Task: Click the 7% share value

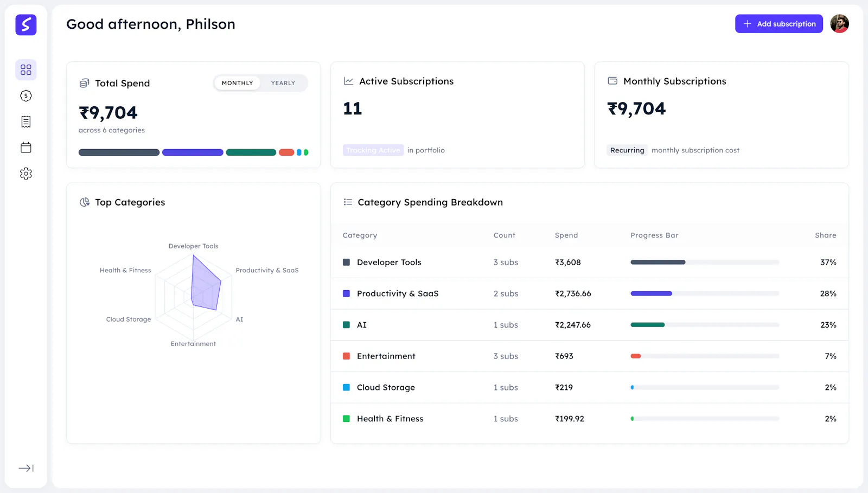Action: pos(831,356)
